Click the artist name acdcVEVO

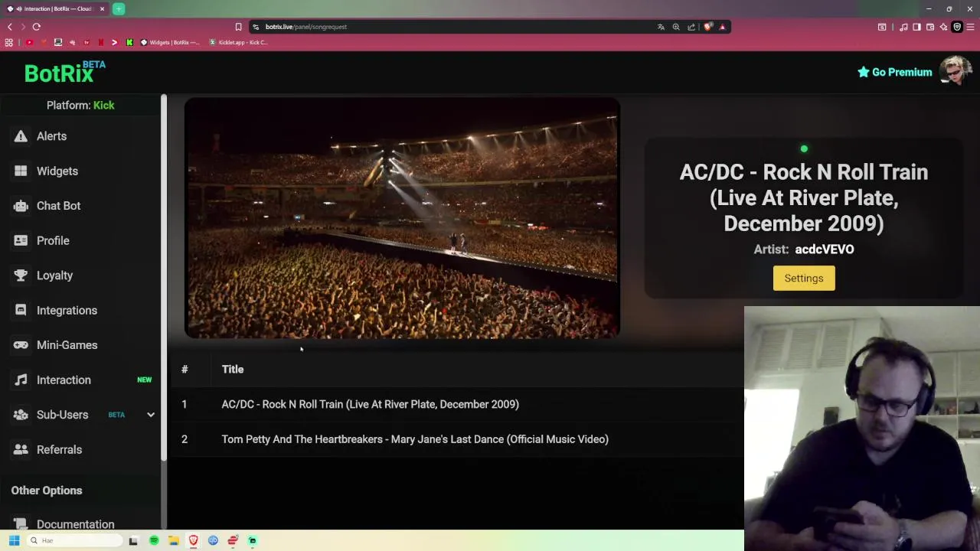coord(824,249)
